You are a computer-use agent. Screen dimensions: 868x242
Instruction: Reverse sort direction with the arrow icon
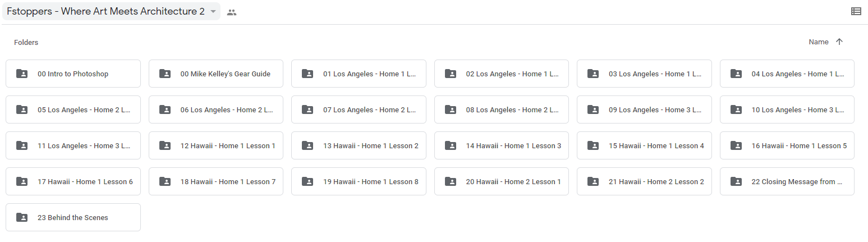click(x=839, y=42)
